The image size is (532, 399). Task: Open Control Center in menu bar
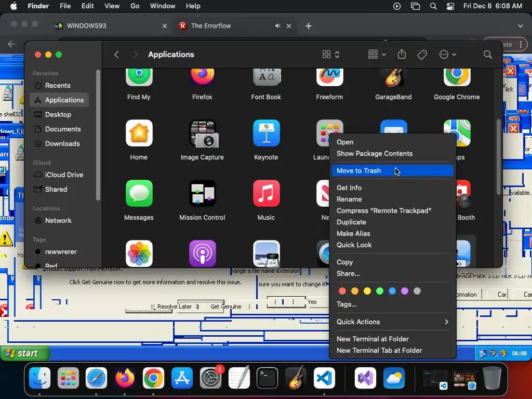click(450, 6)
